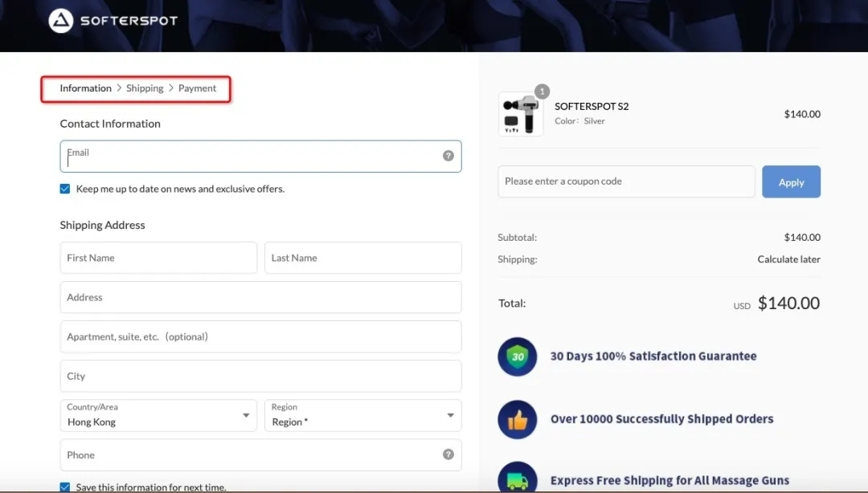This screenshot has height=493, width=868.
Task: Go to the Shipping breadcrumb step
Action: (x=145, y=88)
